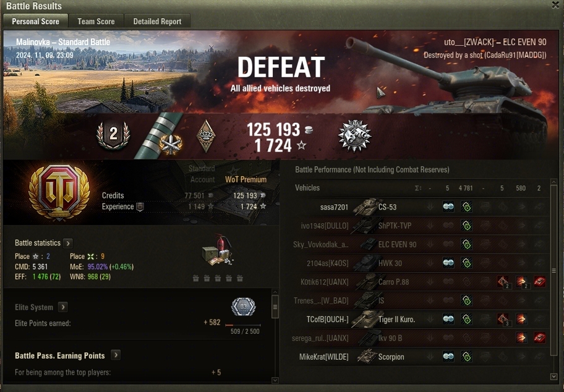Screen dimensions: 564x392
Task: Click the second-class mastery badge laurel icon
Action: [x=113, y=135]
